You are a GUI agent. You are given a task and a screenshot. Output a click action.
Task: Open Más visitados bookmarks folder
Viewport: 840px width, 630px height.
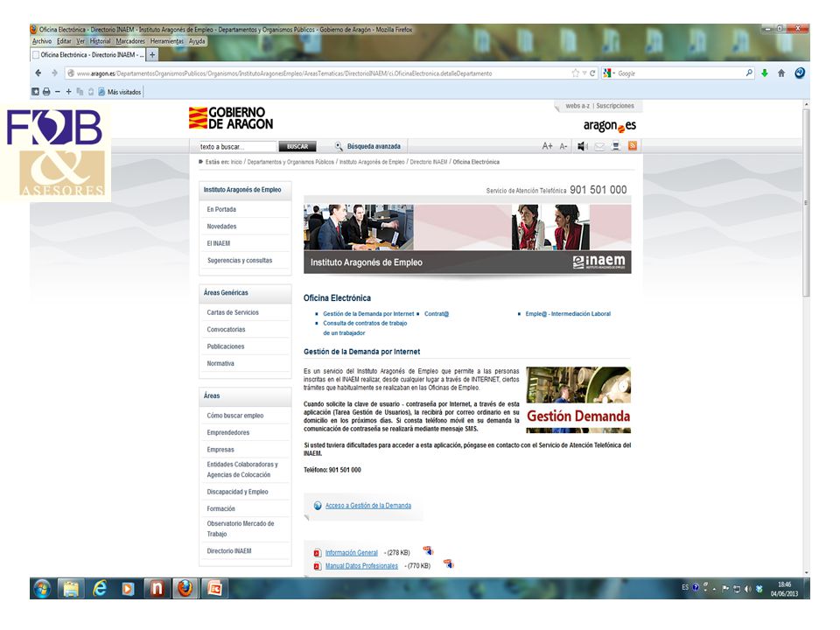[x=120, y=92]
